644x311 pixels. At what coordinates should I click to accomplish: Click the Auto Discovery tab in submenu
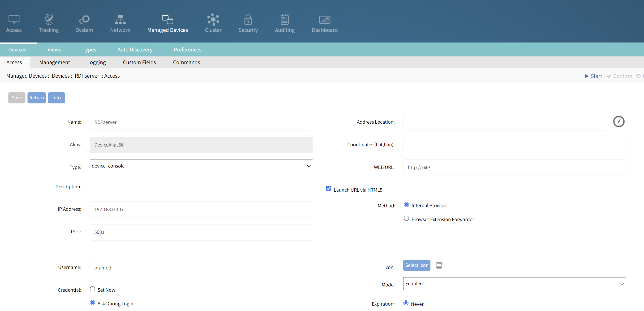coord(135,49)
